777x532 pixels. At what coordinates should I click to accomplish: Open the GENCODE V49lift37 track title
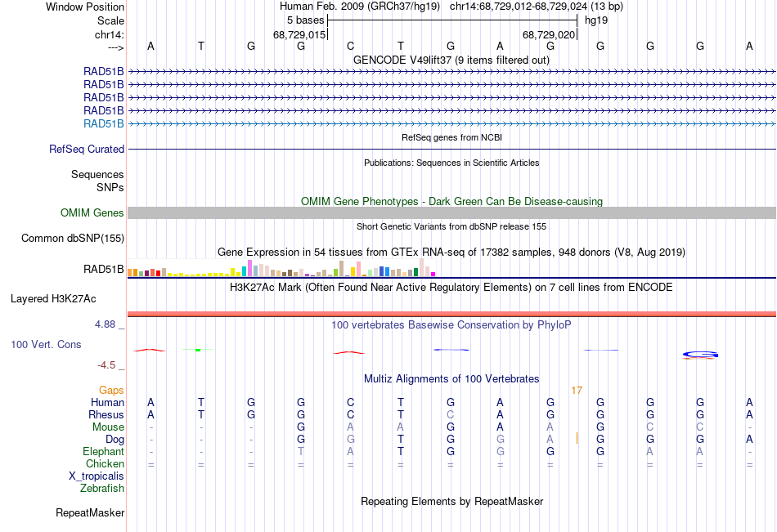click(x=451, y=60)
